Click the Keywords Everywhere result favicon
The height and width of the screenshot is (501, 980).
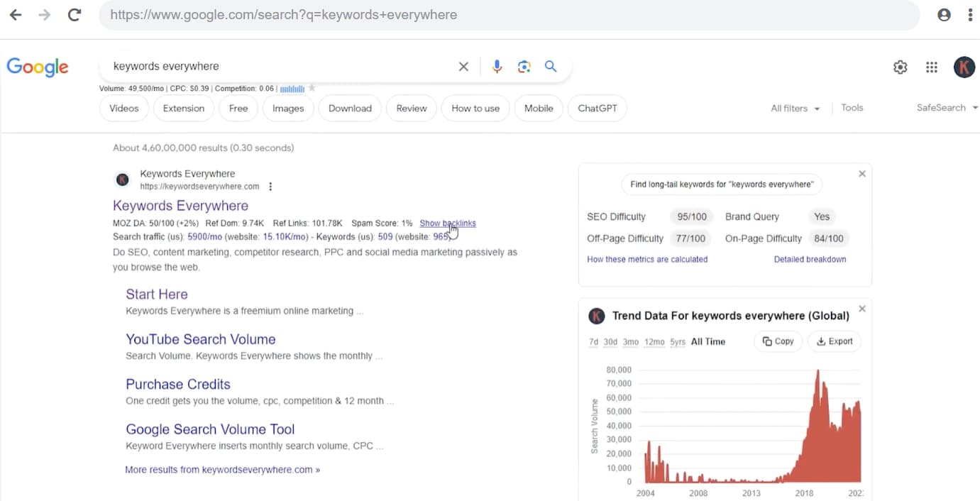click(x=122, y=180)
